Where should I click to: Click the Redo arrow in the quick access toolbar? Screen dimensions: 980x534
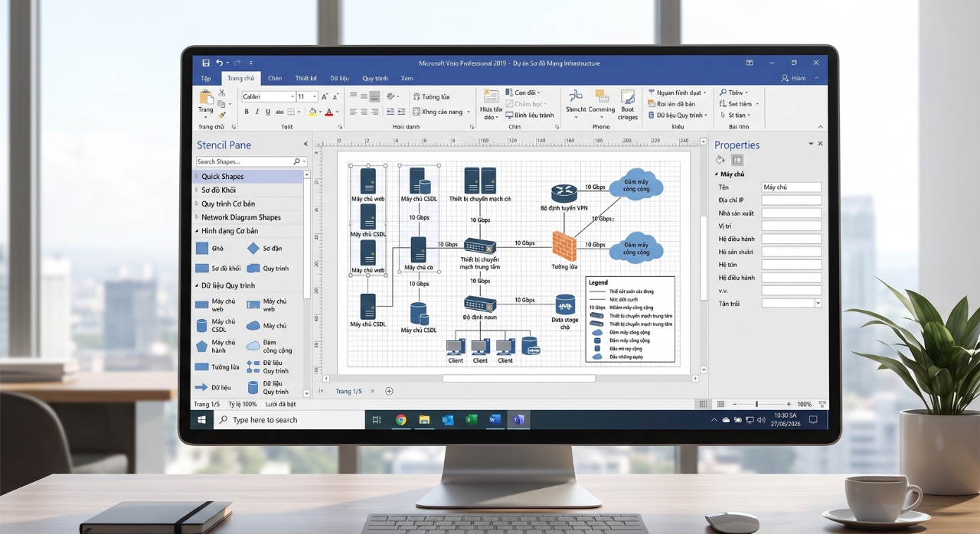pos(237,63)
